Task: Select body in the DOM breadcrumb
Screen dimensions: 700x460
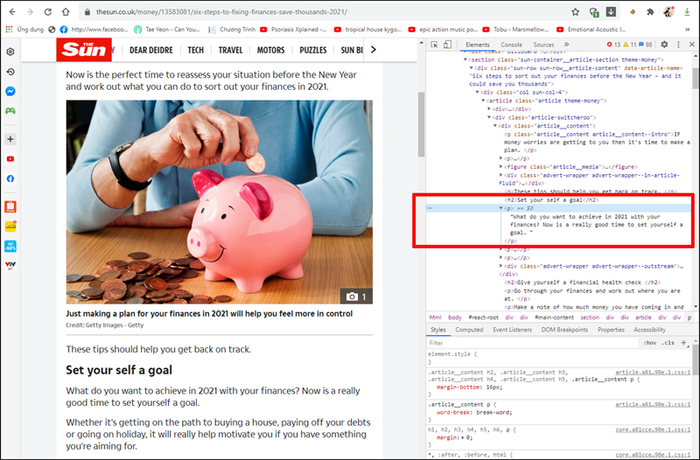Action: pyautogui.click(x=454, y=318)
